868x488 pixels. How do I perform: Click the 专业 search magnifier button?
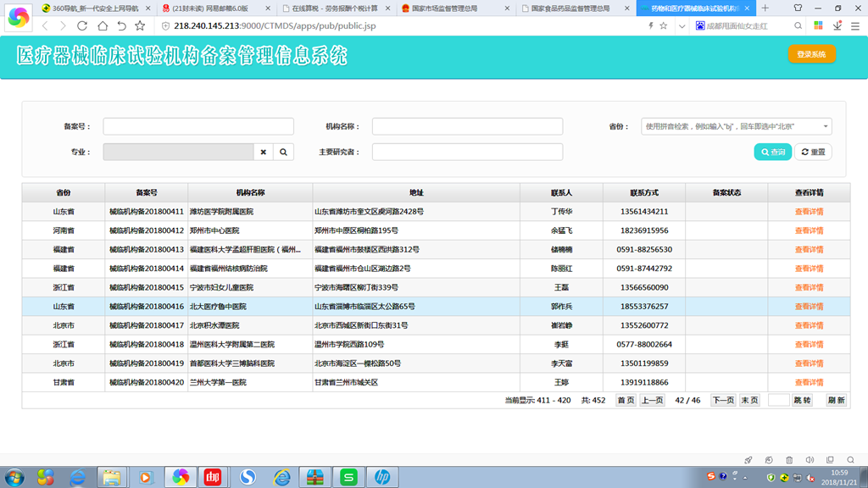283,152
